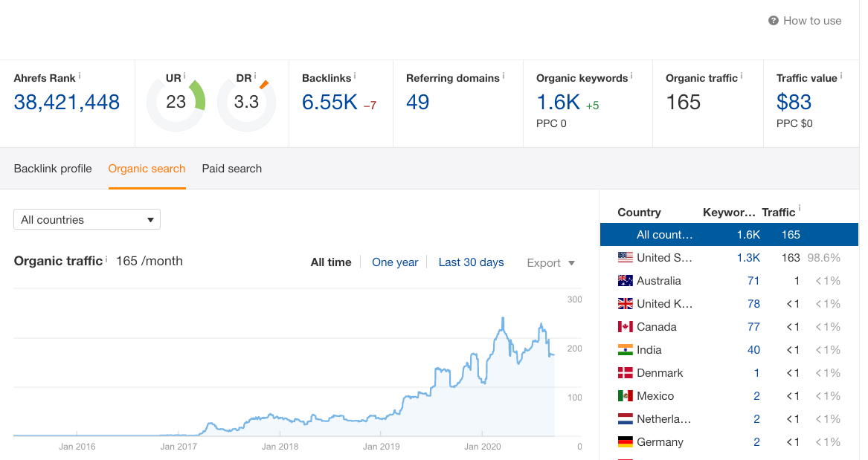Click the Canada flag icon
Viewport: 868px width, 460px height.
point(625,327)
